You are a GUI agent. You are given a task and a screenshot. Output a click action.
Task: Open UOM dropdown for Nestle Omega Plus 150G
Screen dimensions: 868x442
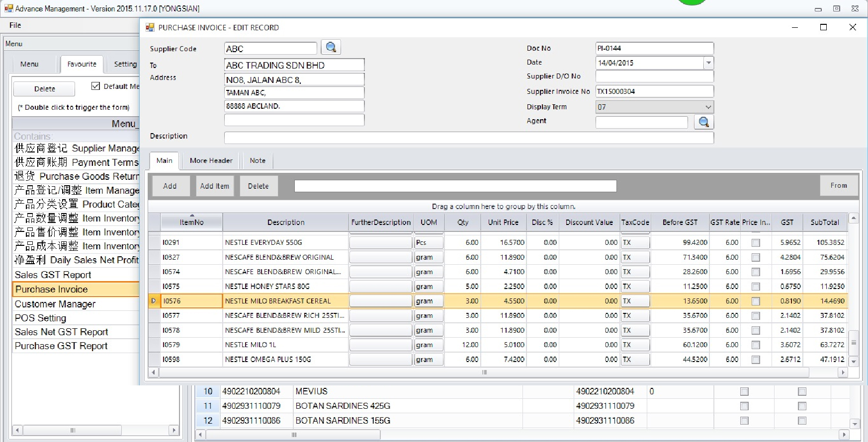pos(429,360)
